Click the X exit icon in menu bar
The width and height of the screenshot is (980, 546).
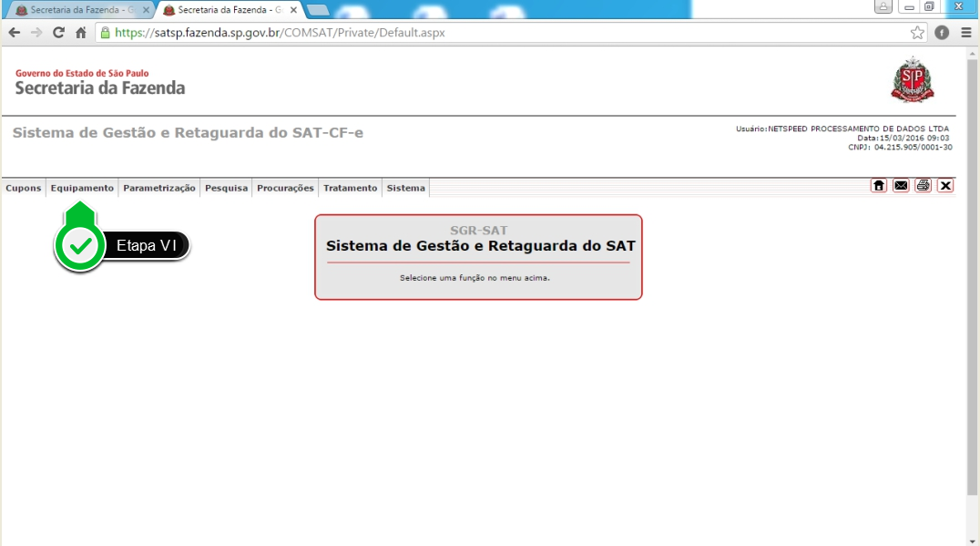tap(945, 186)
